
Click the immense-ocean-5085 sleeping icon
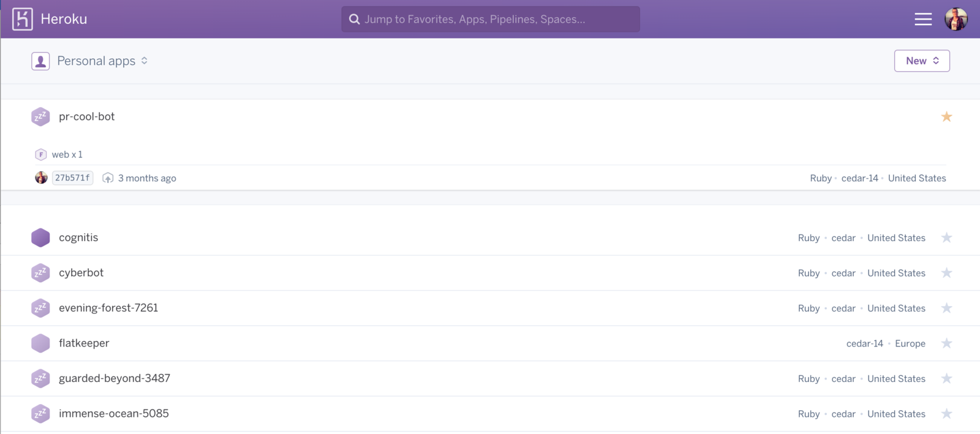click(40, 414)
